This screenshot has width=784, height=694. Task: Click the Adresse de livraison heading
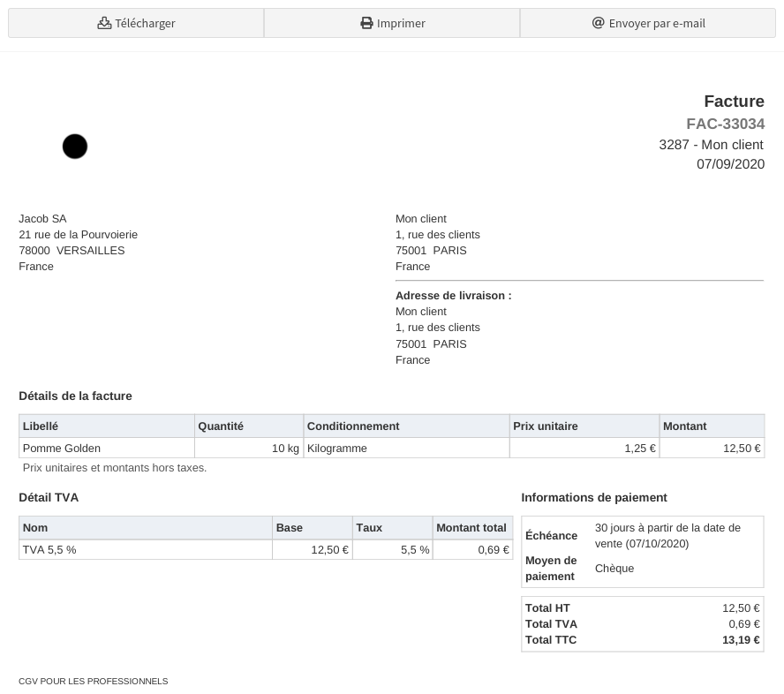coord(453,296)
